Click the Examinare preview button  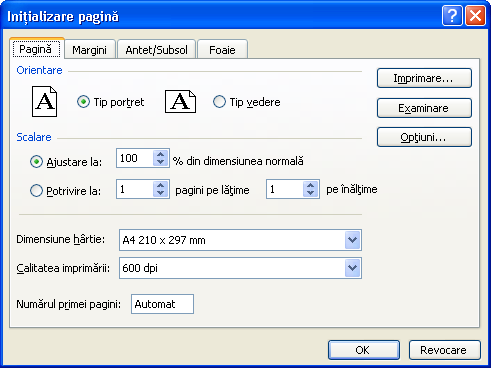point(424,108)
